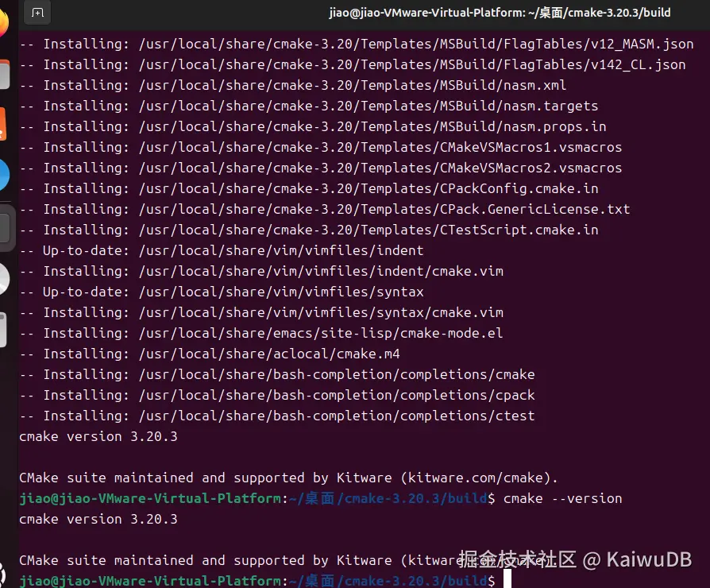Click the typed command cmake --version
710x588 pixels.
pos(563,499)
